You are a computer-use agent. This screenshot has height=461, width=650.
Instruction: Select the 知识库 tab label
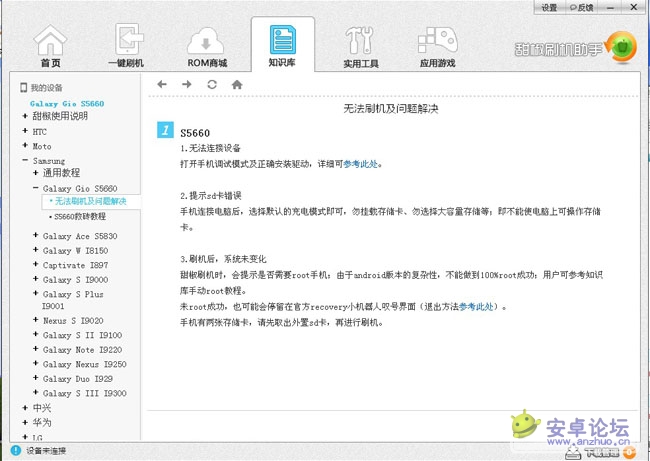tap(282, 63)
